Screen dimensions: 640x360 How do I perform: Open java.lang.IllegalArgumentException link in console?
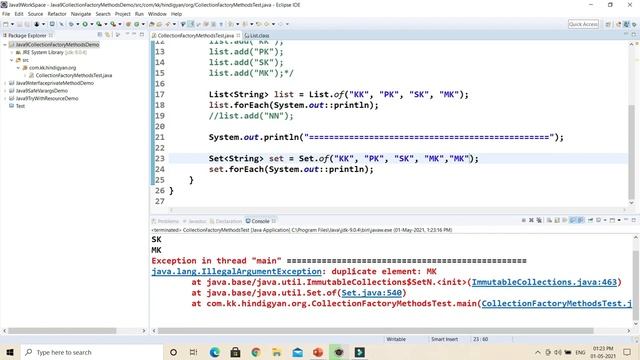[x=236, y=271]
